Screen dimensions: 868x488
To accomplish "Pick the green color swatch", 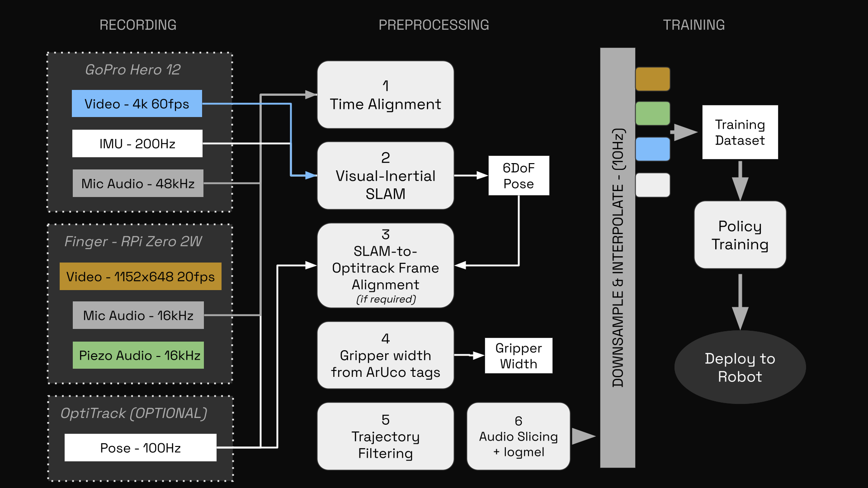I will point(653,113).
